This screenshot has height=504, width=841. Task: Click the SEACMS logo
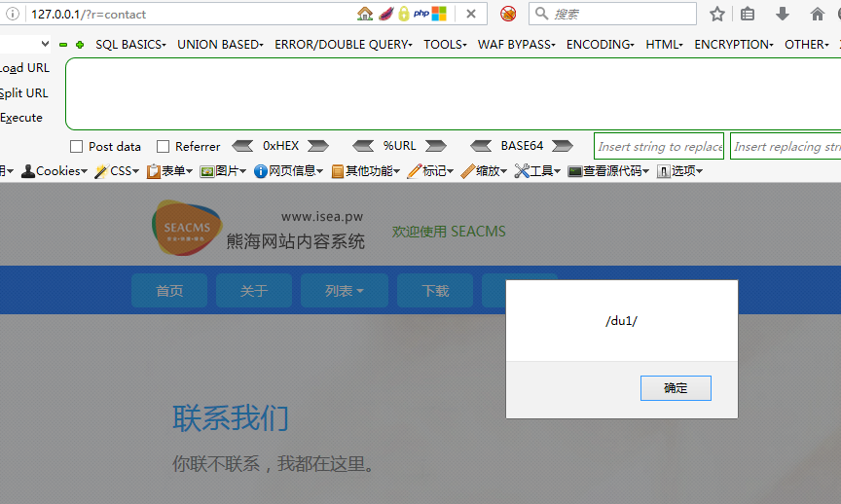coord(187,228)
